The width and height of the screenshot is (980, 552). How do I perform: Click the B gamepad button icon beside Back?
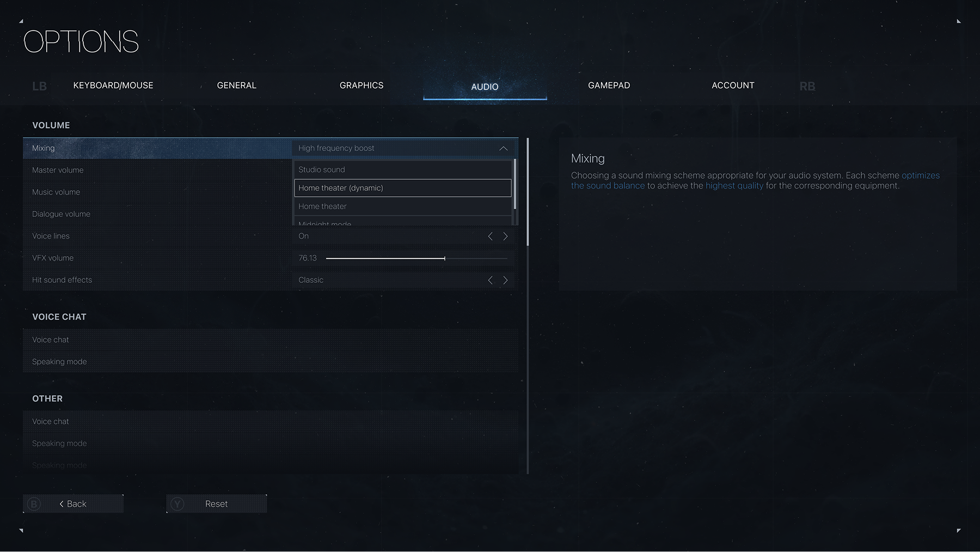click(34, 504)
